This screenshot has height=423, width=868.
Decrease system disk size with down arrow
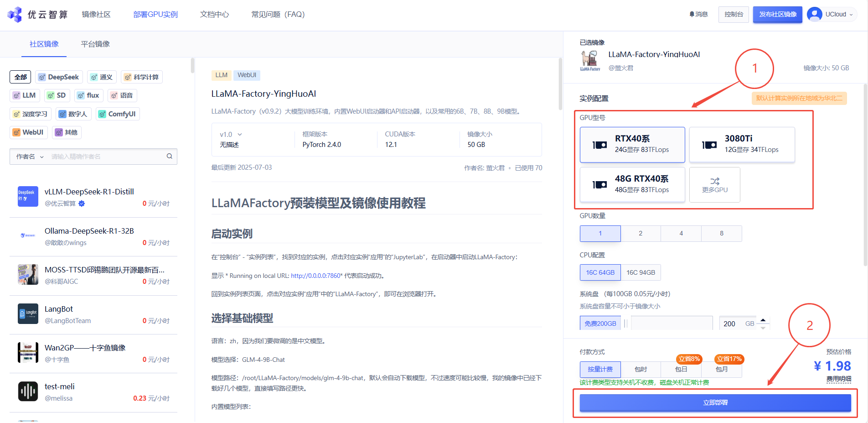click(763, 328)
